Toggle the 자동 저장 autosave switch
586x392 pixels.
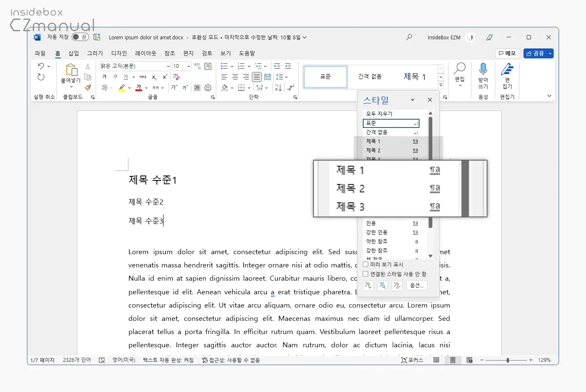pos(80,37)
